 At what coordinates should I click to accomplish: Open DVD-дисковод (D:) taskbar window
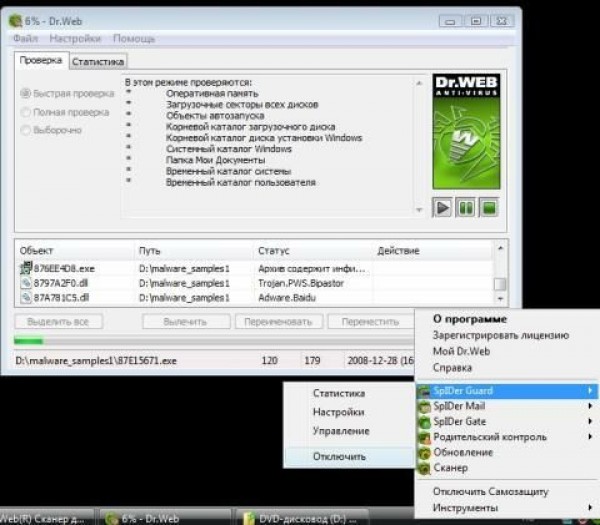click(302, 518)
